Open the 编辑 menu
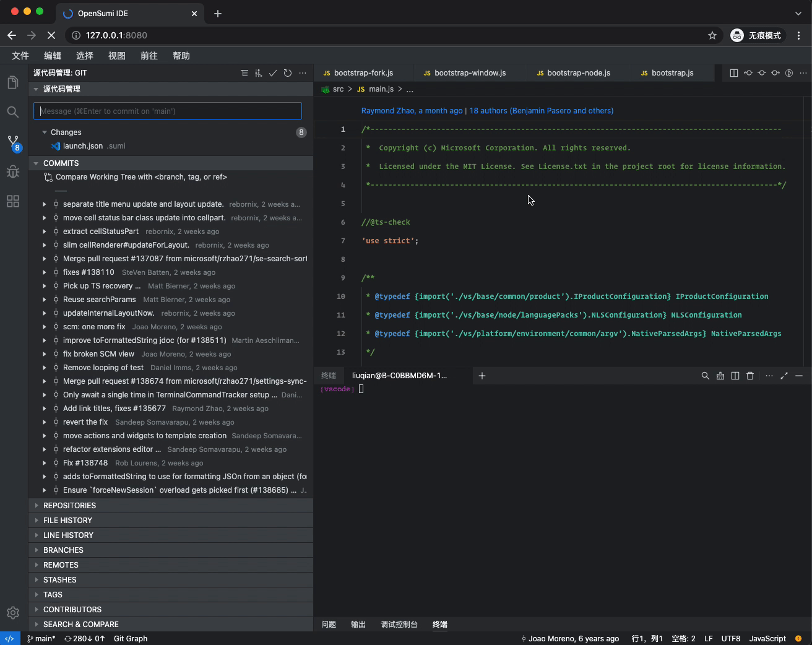Image resolution: width=812 pixels, height=645 pixels. click(53, 56)
